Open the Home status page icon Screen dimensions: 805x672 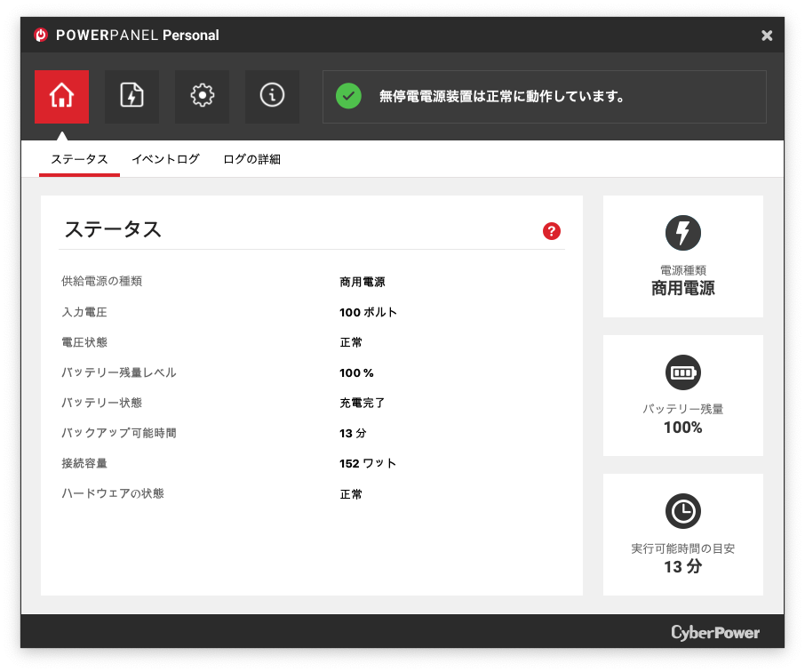[61, 96]
